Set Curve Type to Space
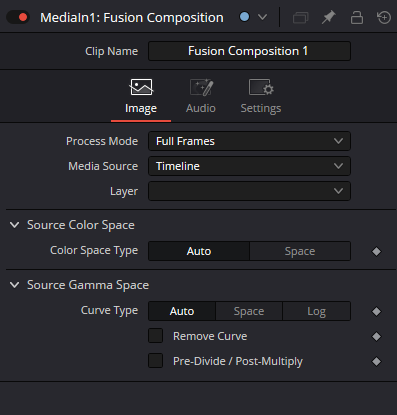Screen dimensions: 397x415 [x=249, y=311]
